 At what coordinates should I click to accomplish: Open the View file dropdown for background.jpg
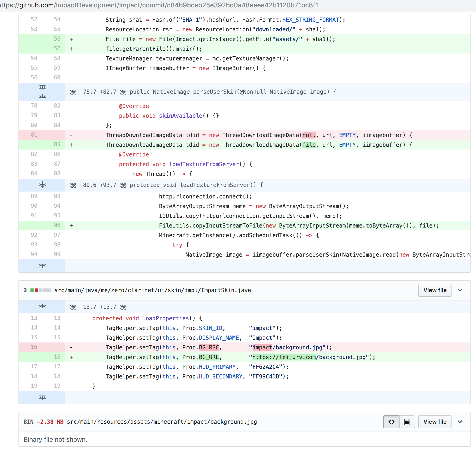pyautogui.click(x=460, y=422)
